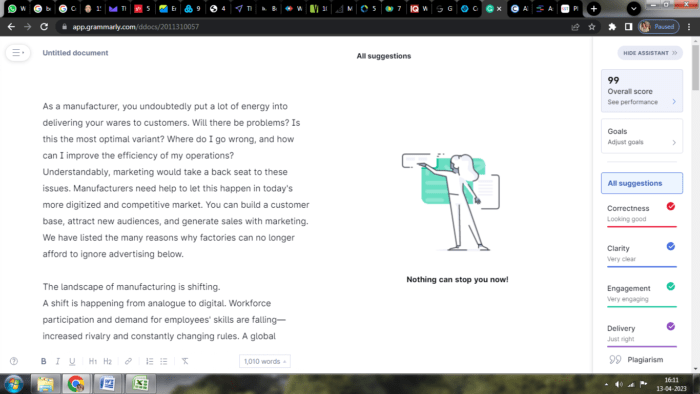The width and height of the screenshot is (700, 394).
Task: Expand Adjust goals panel
Action: coord(642,142)
